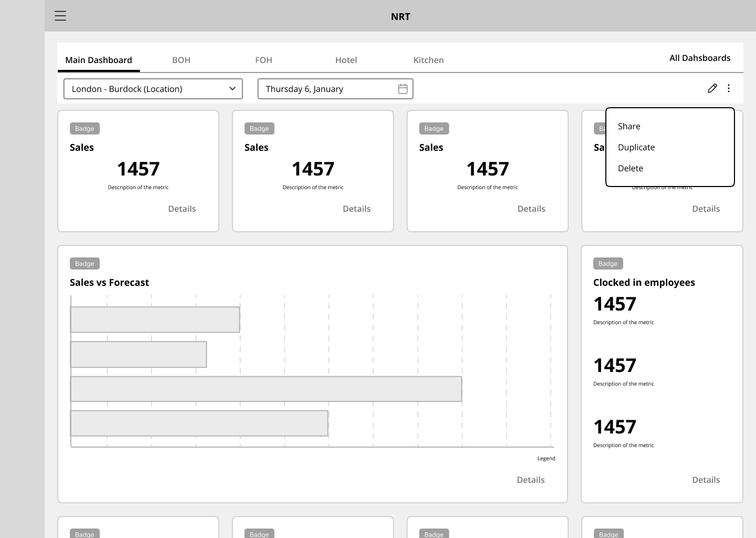This screenshot has height=538, width=756.
Task: Click the Thursday 6, January date field
Action: tap(325, 89)
